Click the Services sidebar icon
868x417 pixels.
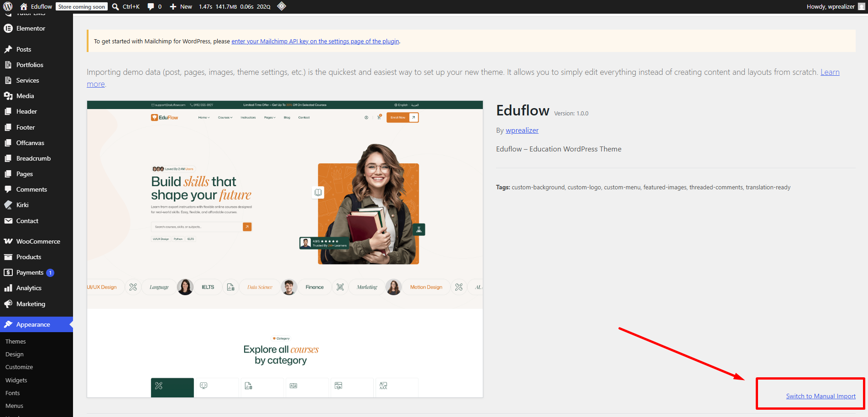point(8,80)
